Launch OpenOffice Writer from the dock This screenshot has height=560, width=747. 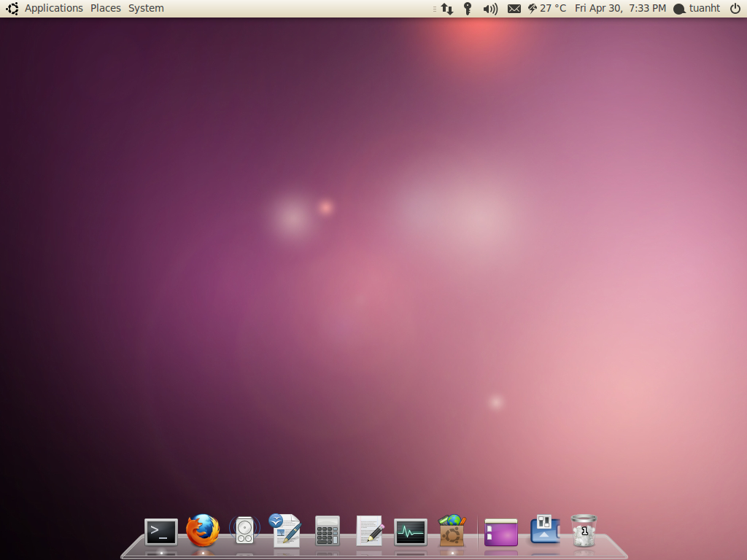tap(285, 530)
